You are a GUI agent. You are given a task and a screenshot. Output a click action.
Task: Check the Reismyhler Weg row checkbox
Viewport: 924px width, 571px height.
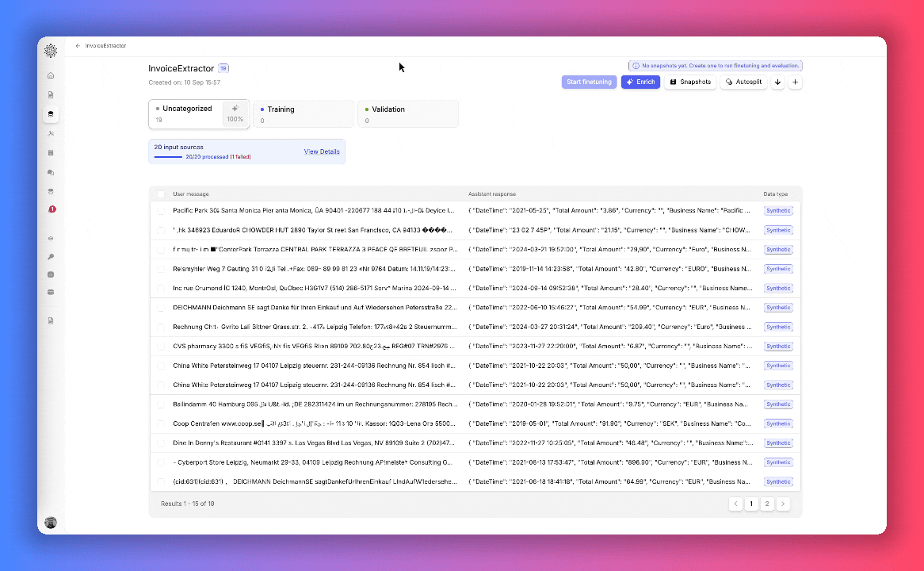point(161,269)
